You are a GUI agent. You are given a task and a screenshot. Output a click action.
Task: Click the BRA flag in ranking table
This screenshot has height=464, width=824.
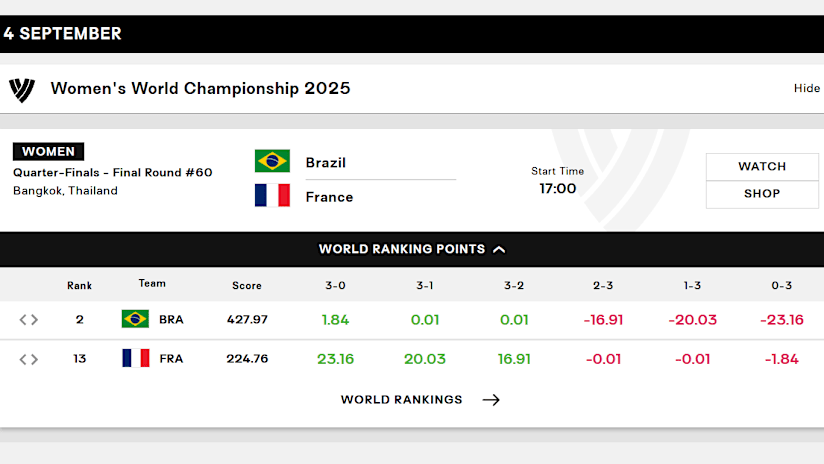tap(135, 319)
